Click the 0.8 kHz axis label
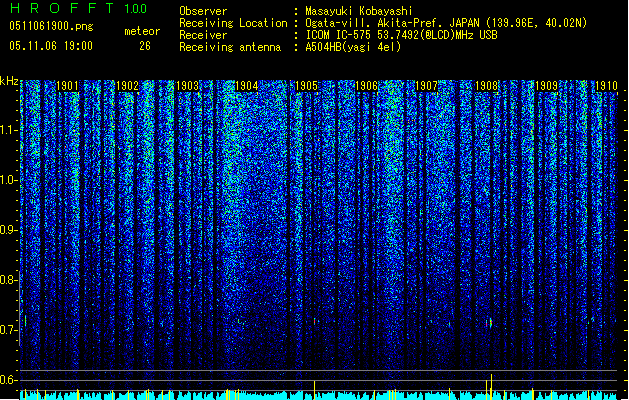Image resolution: width=629 pixels, height=400 pixels. (x=8, y=280)
